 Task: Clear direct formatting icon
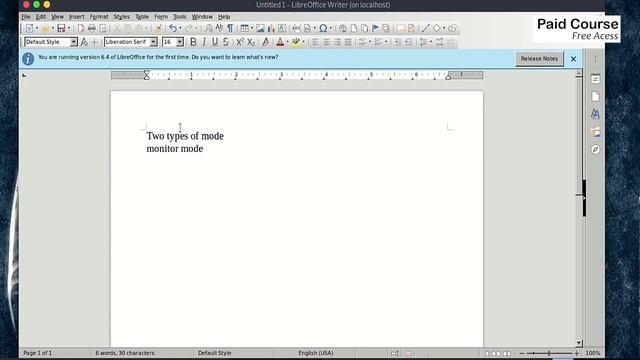[x=266, y=42]
